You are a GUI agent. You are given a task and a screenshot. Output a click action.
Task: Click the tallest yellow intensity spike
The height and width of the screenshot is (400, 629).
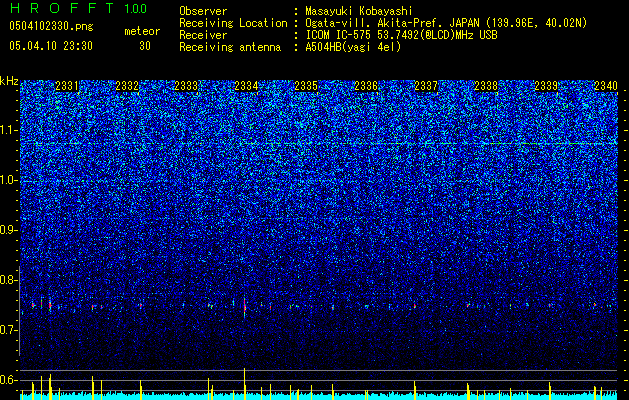[244, 384]
